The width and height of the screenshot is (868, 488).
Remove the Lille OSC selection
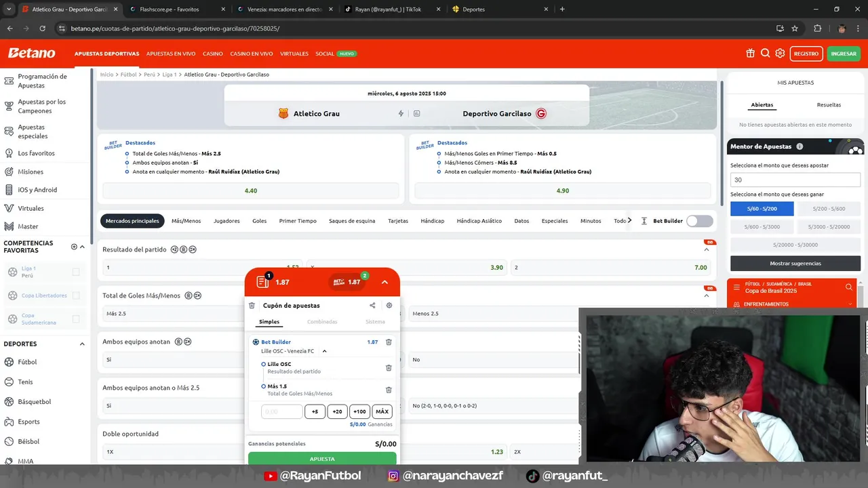tap(389, 367)
